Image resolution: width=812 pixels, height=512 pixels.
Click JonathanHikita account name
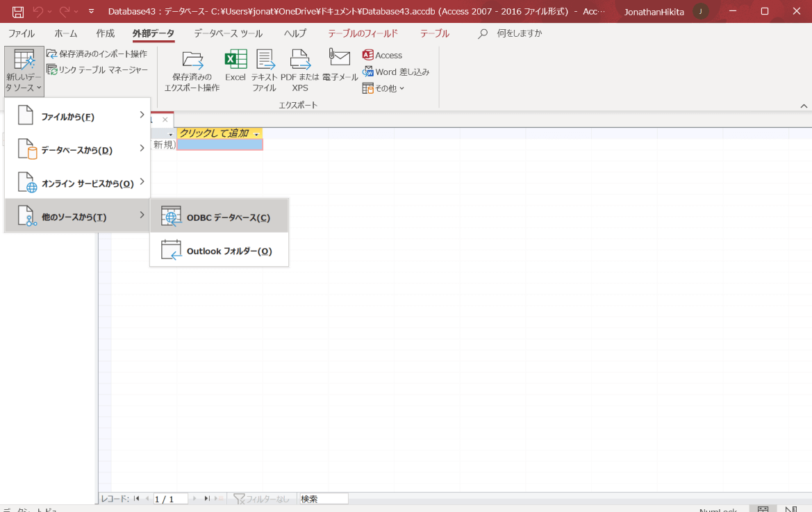click(654, 12)
